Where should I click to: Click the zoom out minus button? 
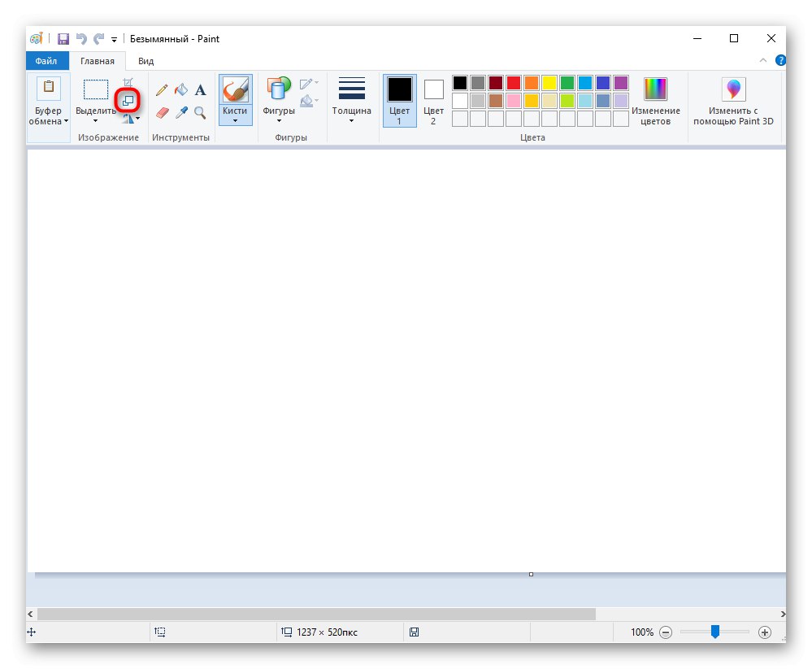coord(666,632)
